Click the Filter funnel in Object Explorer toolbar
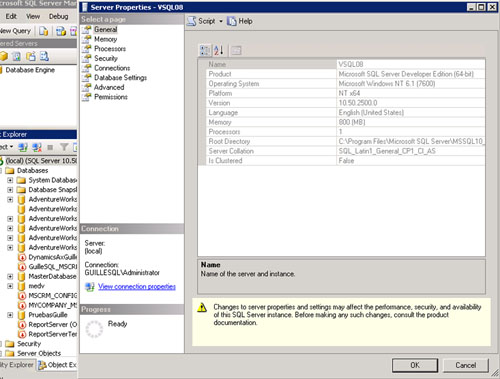Viewport: 500px width, 379px height. point(64,147)
